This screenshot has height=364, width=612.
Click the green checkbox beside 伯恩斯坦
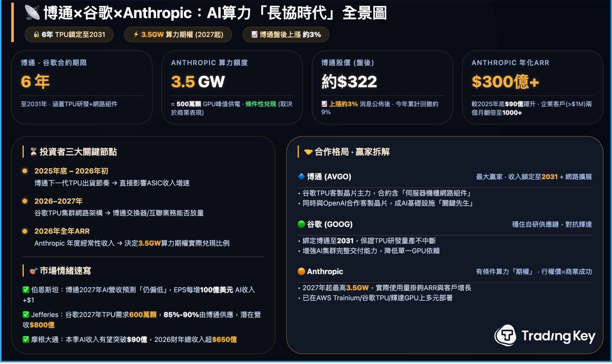(26, 290)
